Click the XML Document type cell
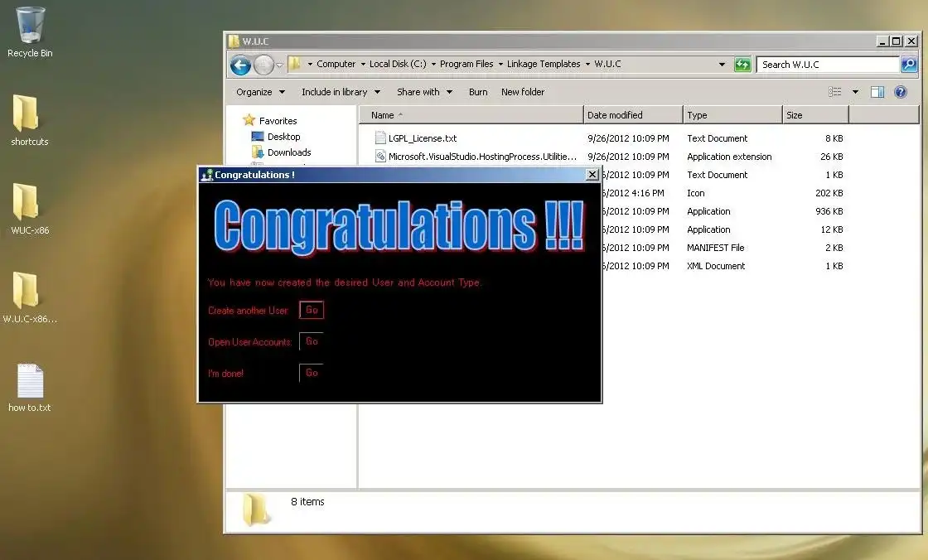928x560 pixels. (716, 267)
